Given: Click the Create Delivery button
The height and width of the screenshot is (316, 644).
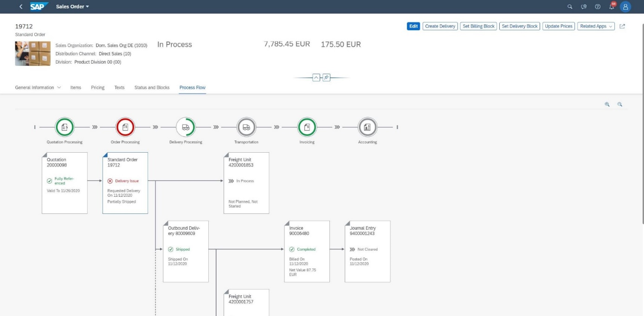Looking at the screenshot, I should [x=440, y=26].
